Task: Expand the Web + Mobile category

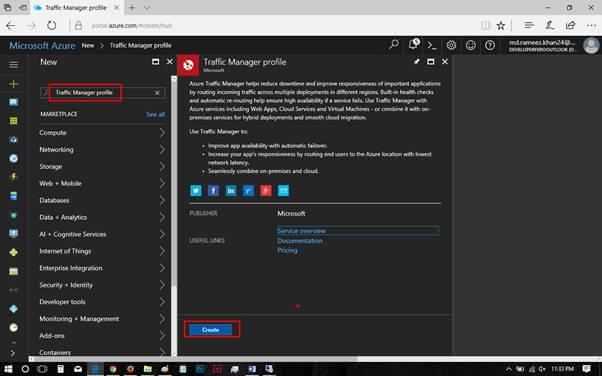Action: pyautogui.click(x=102, y=183)
